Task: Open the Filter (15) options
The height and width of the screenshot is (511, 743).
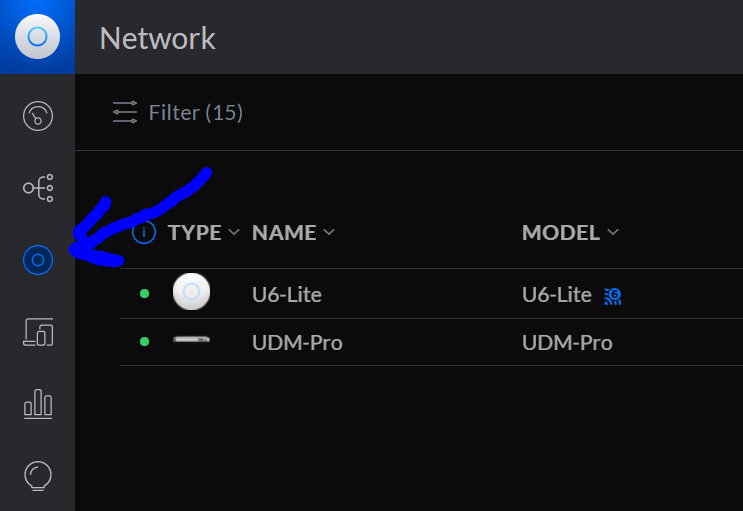Action: coord(195,113)
